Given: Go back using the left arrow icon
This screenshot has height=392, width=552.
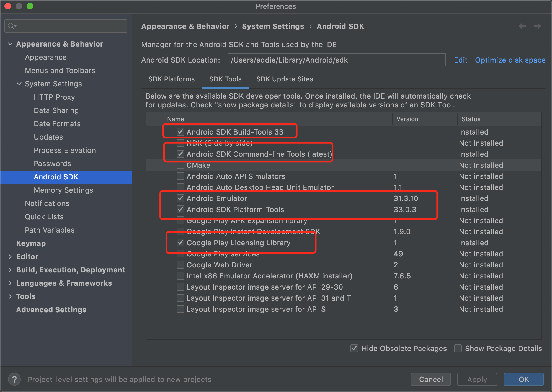Looking at the screenshot, I should tap(522, 26).
